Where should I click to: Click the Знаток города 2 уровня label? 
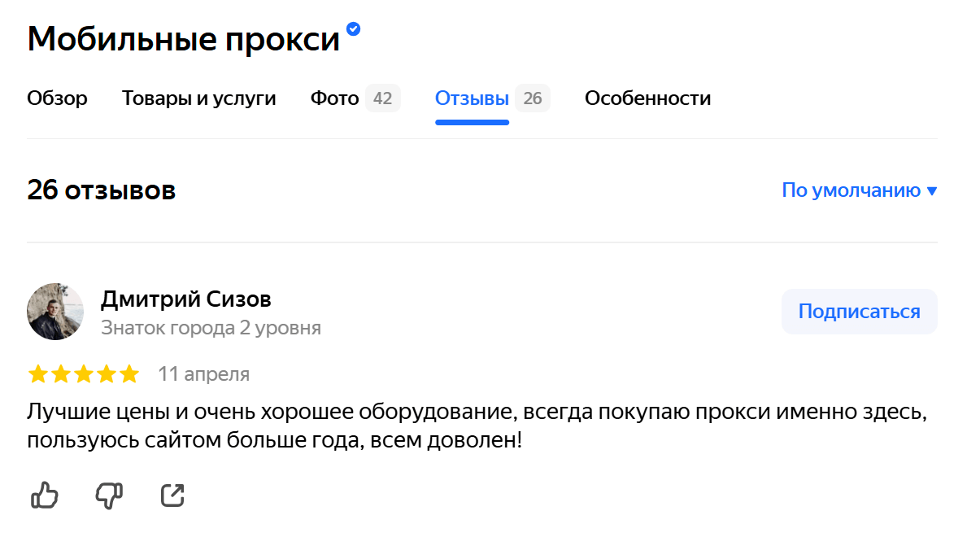pos(211,328)
